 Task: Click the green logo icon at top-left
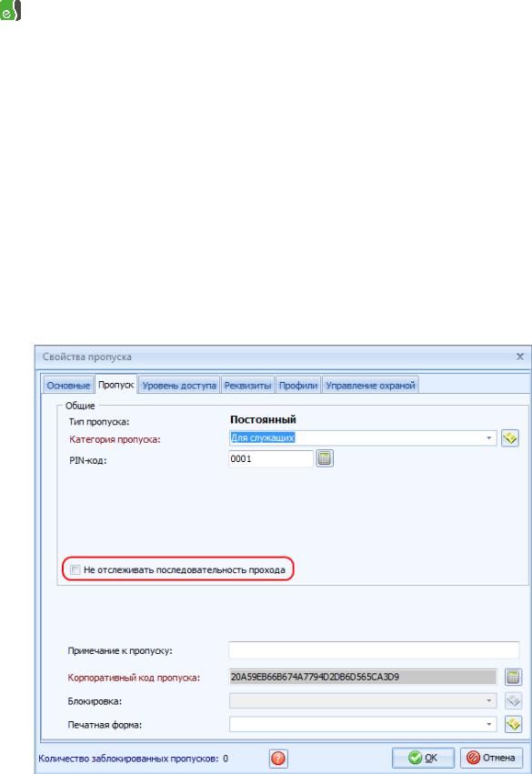pyautogui.click(x=10, y=10)
